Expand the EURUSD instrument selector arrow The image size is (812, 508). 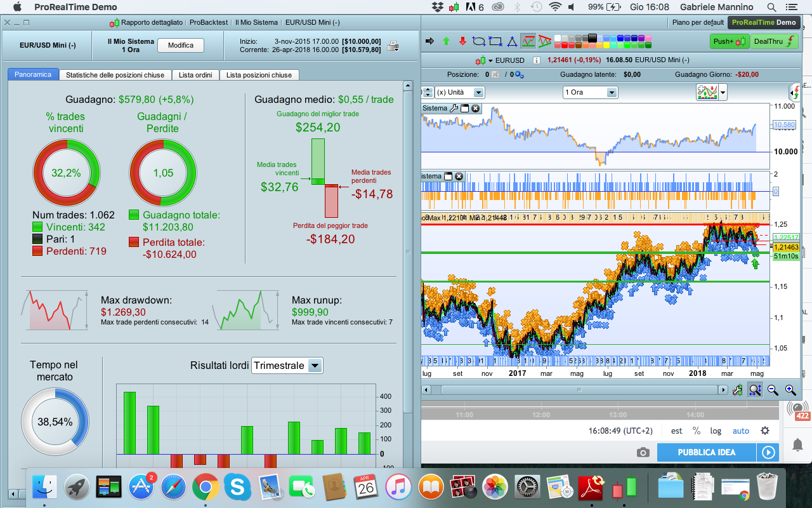[490, 61]
